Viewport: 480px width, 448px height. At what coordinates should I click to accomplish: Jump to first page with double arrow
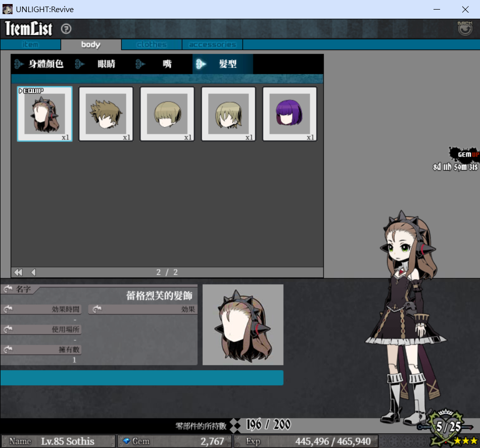tap(18, 272)
